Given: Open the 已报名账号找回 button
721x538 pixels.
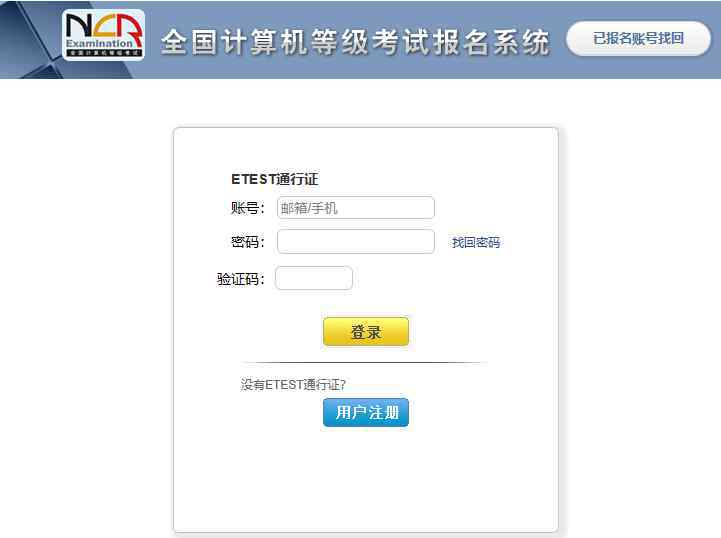Looking at the screenshot, I should (638, 39).
